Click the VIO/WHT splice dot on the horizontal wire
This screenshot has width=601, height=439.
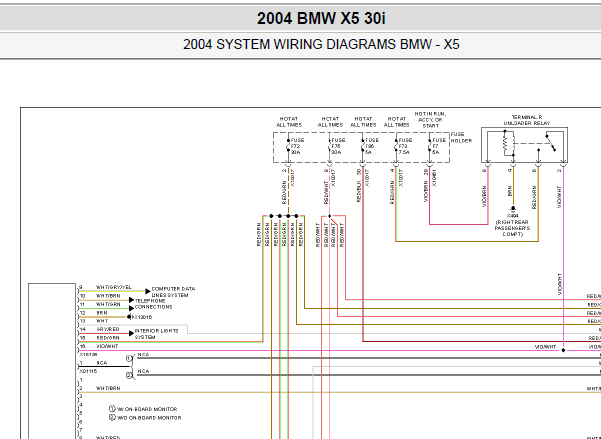click(x=563, y=350)
